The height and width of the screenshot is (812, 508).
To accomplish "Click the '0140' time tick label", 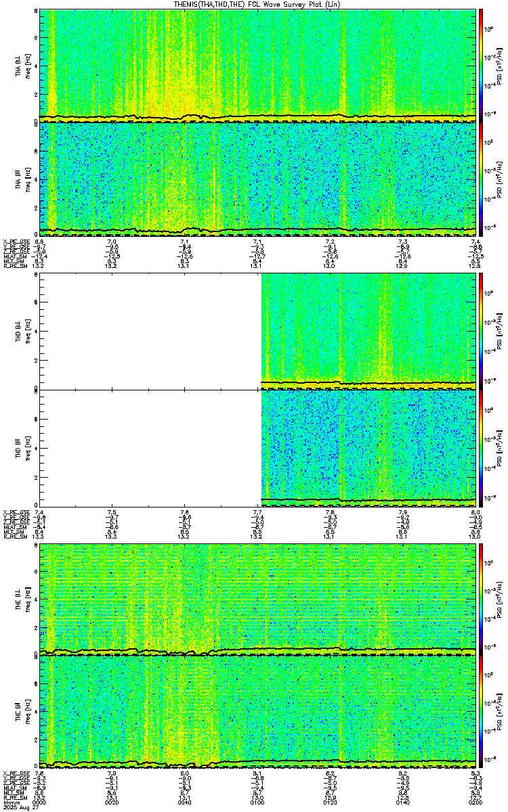I will pos(404,803).
